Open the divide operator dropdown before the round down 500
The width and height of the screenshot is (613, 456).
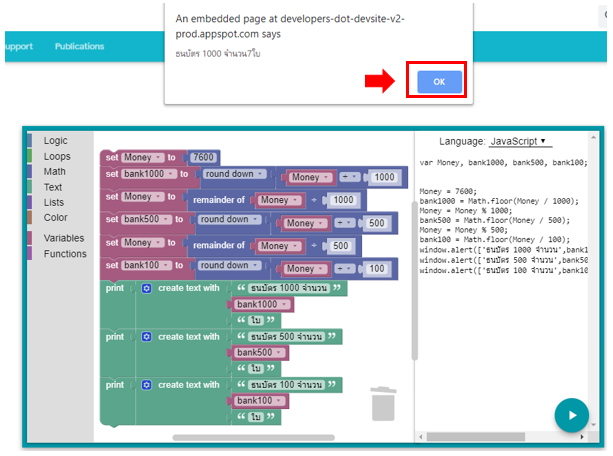point(344,223)
